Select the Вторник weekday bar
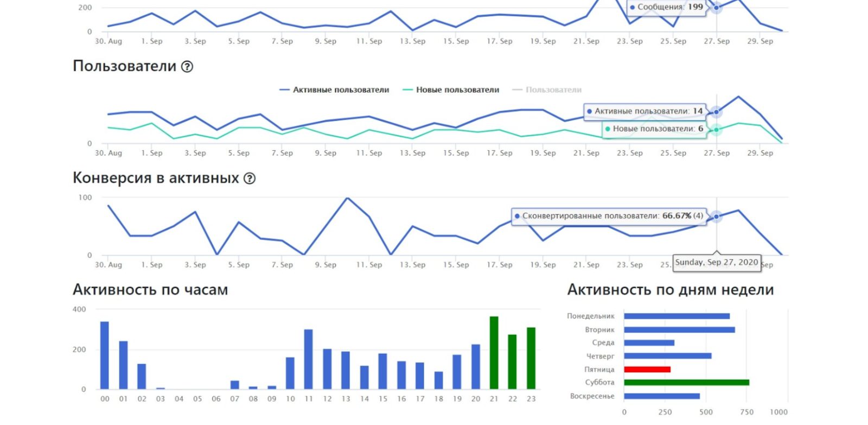The height and width of the screenshot is (425, 868). (679, 330)
